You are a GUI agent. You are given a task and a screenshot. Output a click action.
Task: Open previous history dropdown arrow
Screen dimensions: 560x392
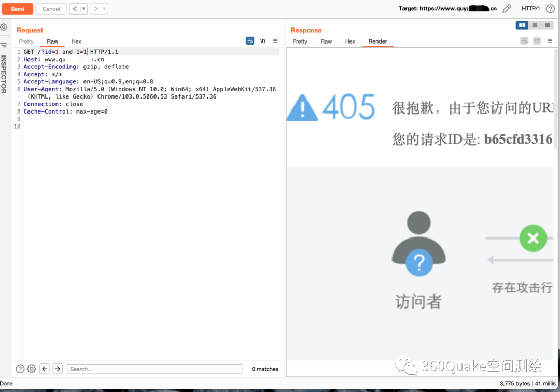83,9
